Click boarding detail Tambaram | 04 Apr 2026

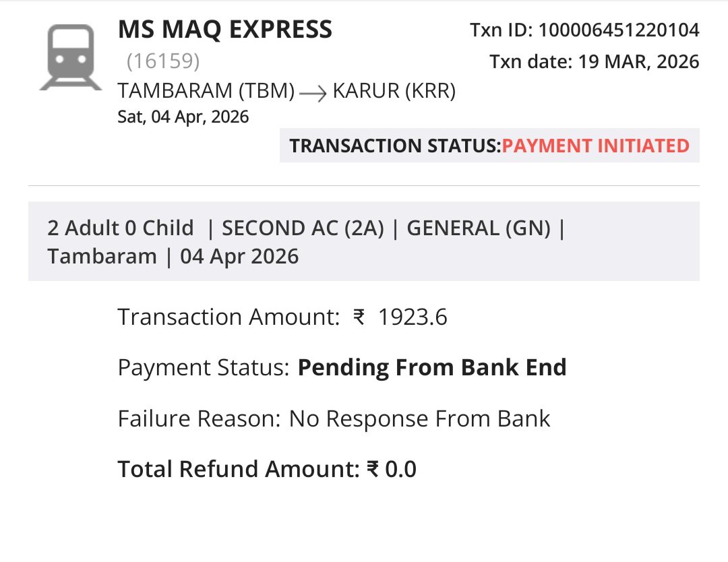click(173, 257)
